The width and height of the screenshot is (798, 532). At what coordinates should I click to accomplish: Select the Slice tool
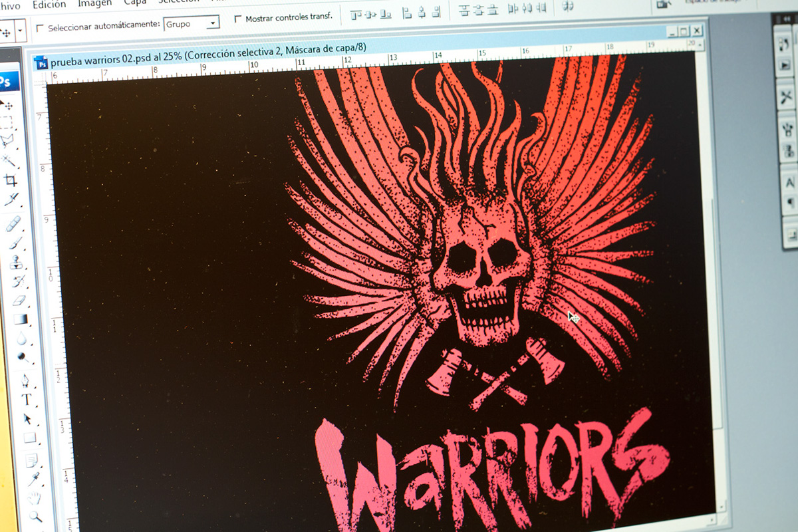coord(11,199)
